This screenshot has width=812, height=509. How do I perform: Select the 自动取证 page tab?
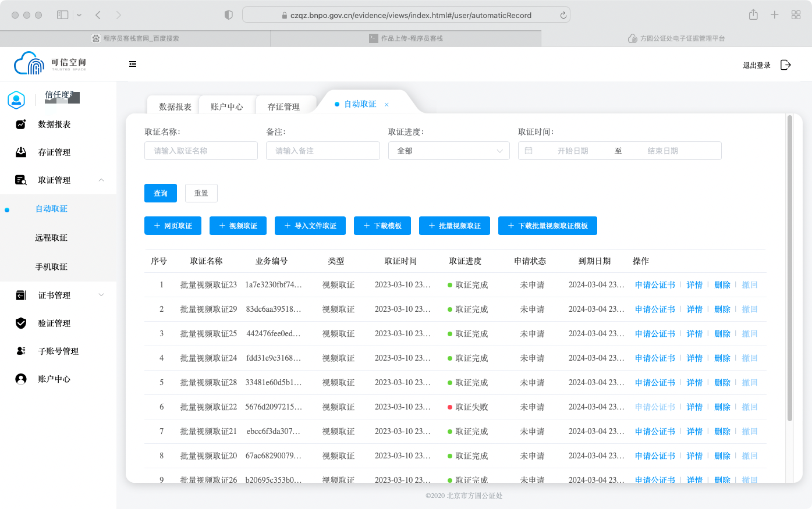coord(360,104)
